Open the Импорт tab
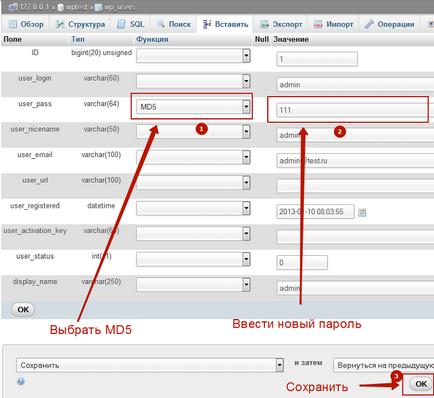 point(332,24)
